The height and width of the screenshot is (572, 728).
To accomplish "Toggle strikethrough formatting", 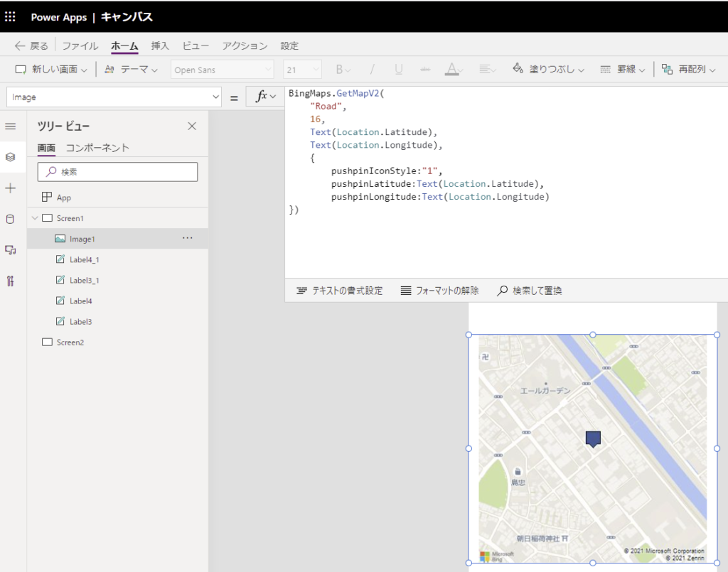I will (x=425, y=70).
